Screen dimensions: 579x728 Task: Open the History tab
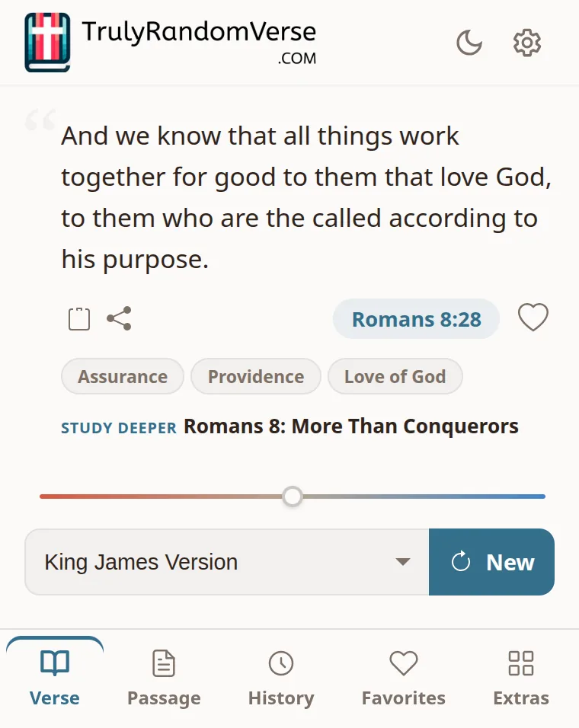click(x=281, y=679)
